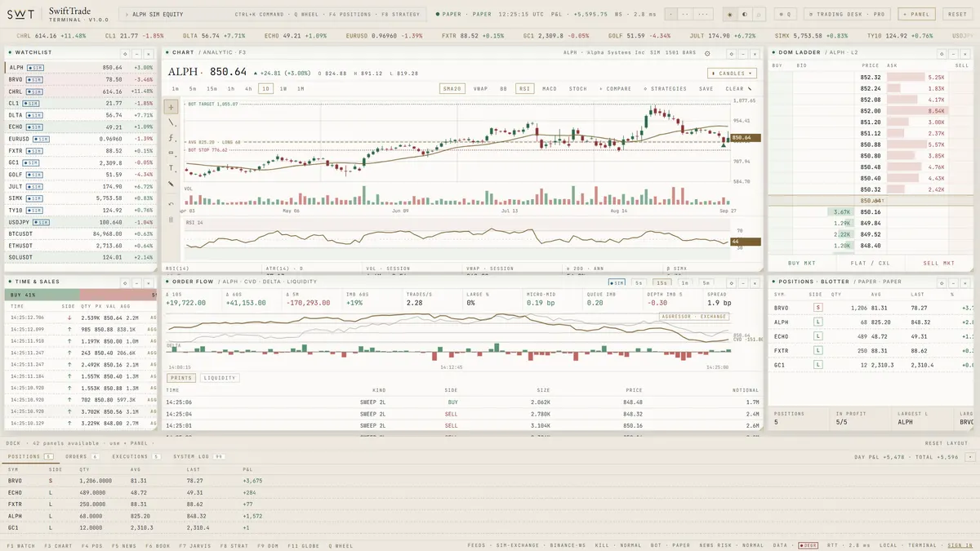The image size is (980, 551).
Task: Click the undo arrow in chart toolbar
Action: (x=171, y=203)
